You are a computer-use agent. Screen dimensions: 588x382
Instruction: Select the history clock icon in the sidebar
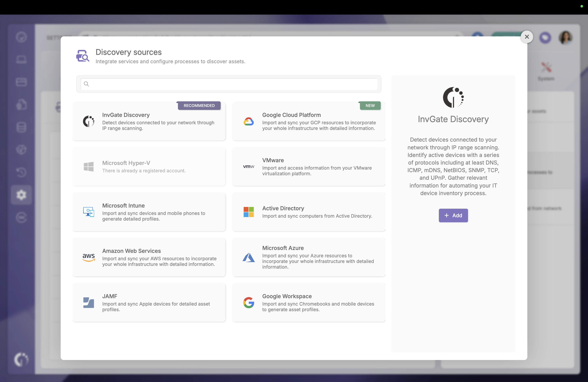click(21, 172)
